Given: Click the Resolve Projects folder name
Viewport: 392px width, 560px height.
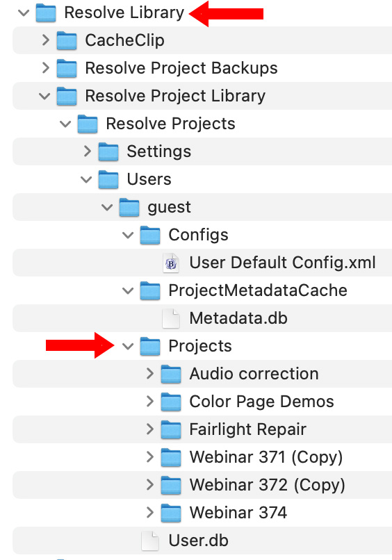Looking at the screenshot, I should [x=170, y=124].
